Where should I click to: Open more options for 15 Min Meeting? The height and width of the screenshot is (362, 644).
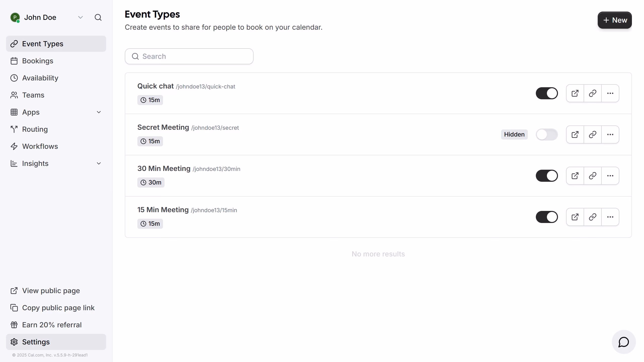pos(610,217)
